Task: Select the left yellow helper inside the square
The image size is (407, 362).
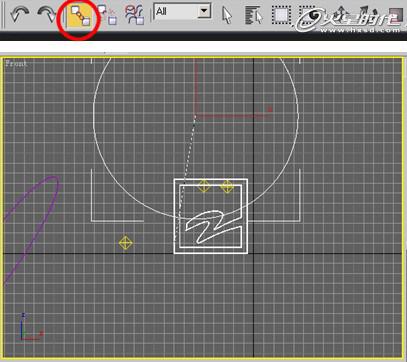Action: point(204,186)
